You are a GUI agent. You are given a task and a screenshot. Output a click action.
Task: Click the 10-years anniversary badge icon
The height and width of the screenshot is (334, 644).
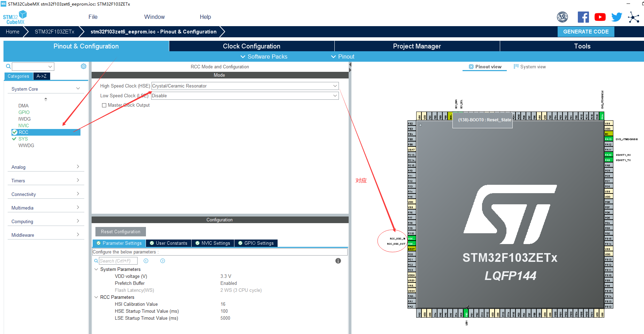click(x=562, y=17)
